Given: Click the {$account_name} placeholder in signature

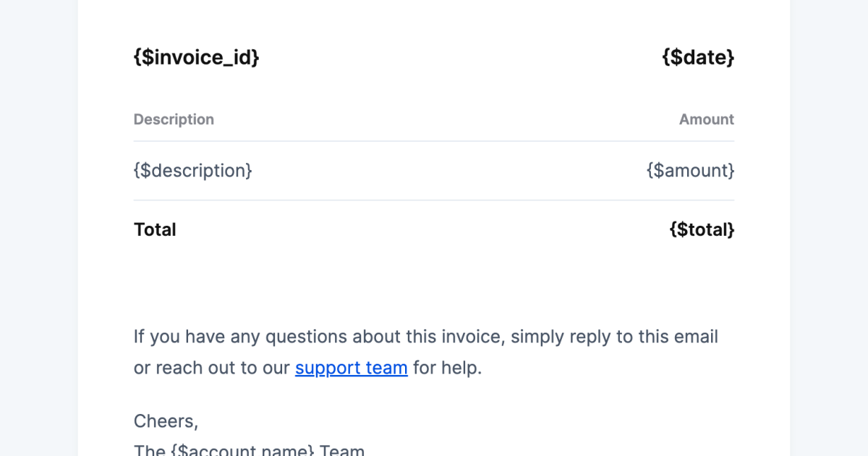Looking at the screenshot, I should (x=242, y=450).
